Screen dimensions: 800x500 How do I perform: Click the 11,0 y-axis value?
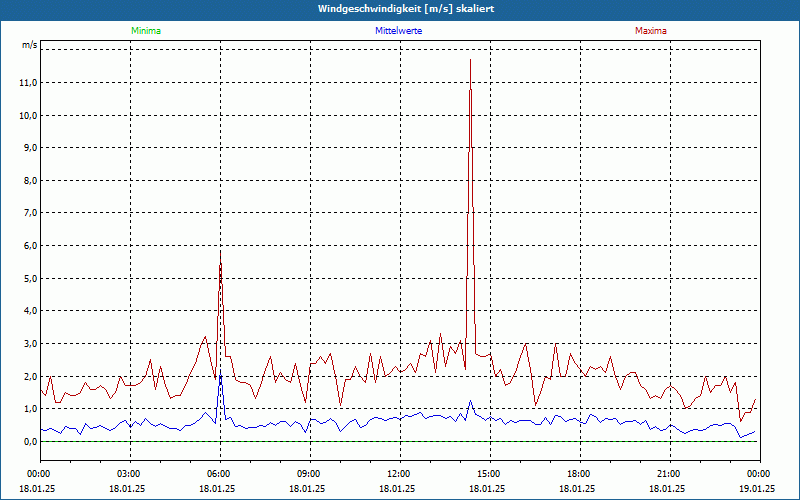coord(29,83)
